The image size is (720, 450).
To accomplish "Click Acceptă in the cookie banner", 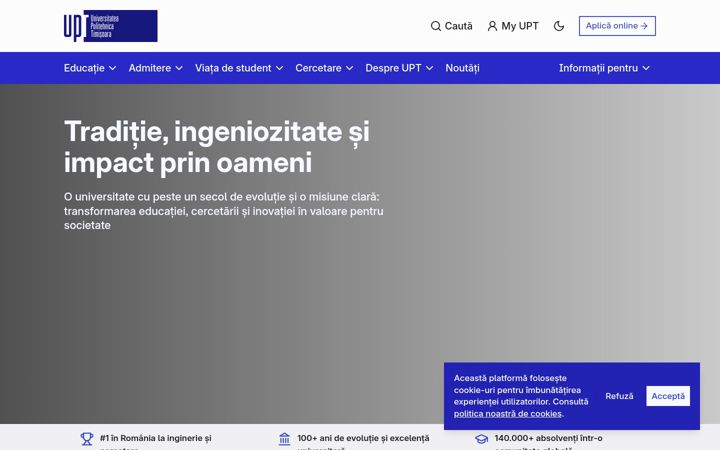I will 668,396.
